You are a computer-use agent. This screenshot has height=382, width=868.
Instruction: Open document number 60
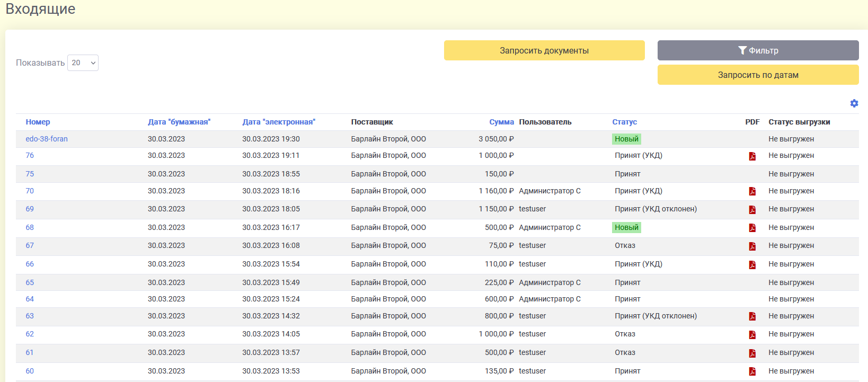pyautogui.click(x=30, y=371)
